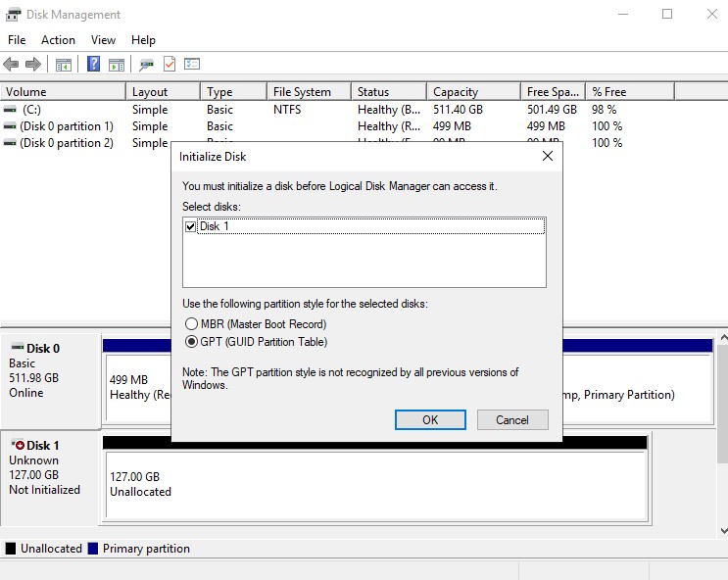Select the Disk 0 Basic label panel
Viewport: 728px width, 580px height.
tap(50, 381)
